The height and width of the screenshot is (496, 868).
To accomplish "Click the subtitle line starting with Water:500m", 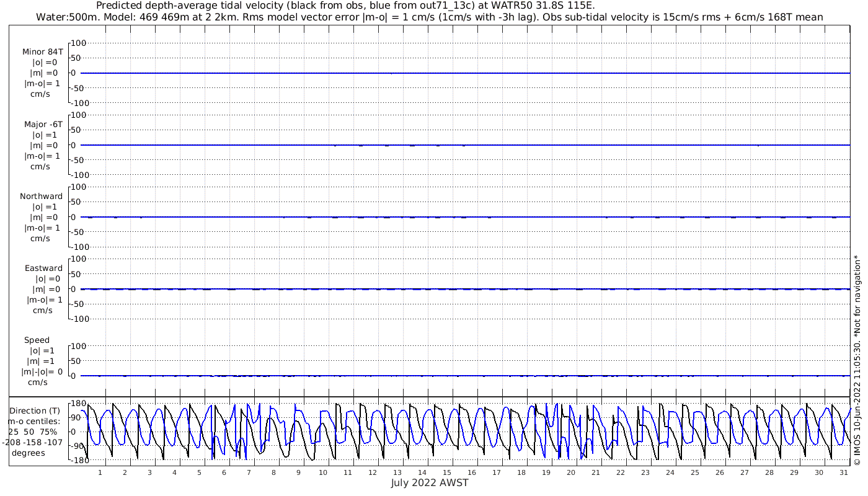I will coord(430,17).
